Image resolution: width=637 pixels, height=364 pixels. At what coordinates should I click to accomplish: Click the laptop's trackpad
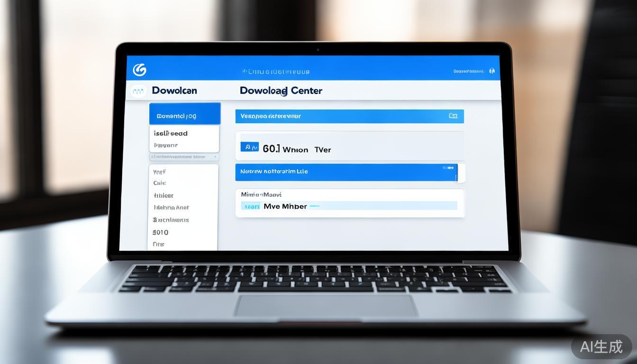pyautogui.click(x=325, y=306)
